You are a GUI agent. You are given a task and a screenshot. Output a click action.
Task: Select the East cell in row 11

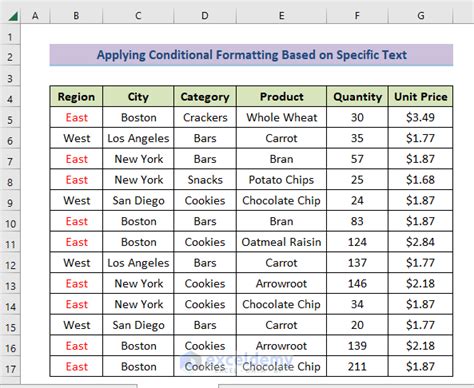(76, 242)
